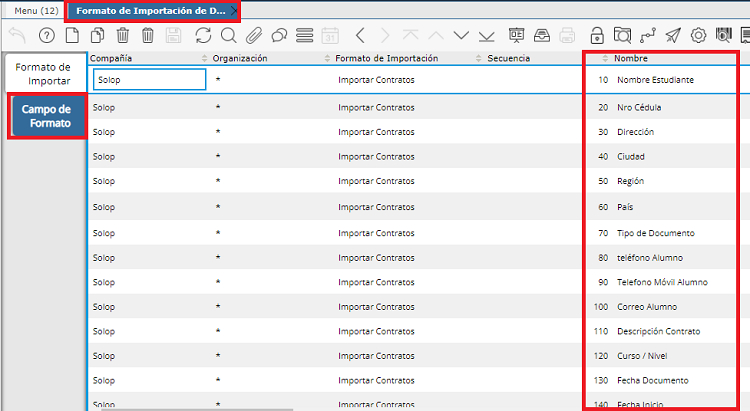Viewport: 750px width, 411px height.
Task: Toggle grid view with the three-lines icon
Action: pyautogui.click(x=305, y=36)
